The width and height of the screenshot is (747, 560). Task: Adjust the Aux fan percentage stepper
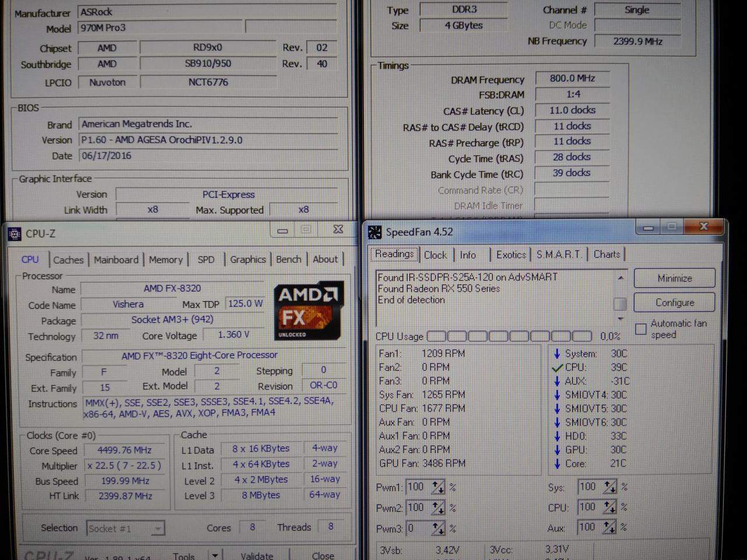(609, 527)
